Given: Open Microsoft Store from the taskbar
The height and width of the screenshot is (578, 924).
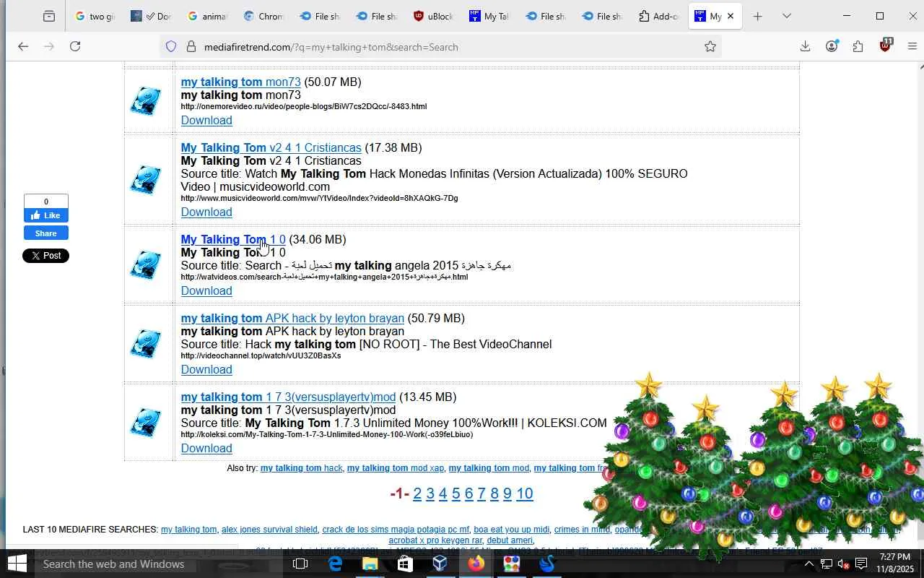Looking at the screenshot, I should click(x=405, y=564).
